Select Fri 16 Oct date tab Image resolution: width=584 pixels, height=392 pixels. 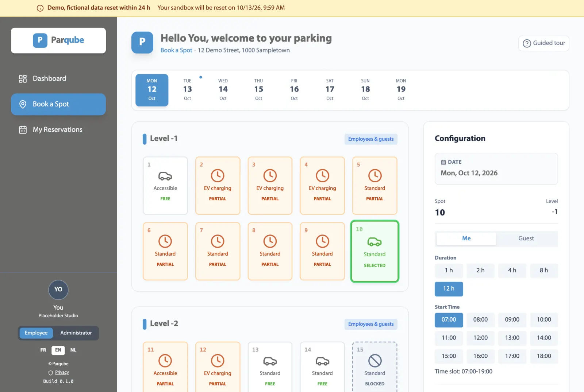pos(294,90)
